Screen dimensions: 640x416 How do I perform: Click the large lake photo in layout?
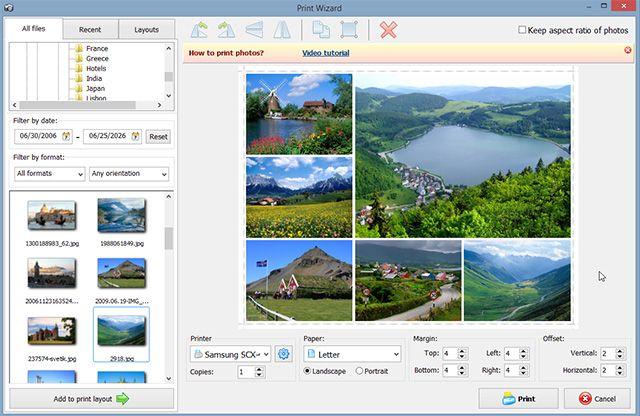coord(463,156)
